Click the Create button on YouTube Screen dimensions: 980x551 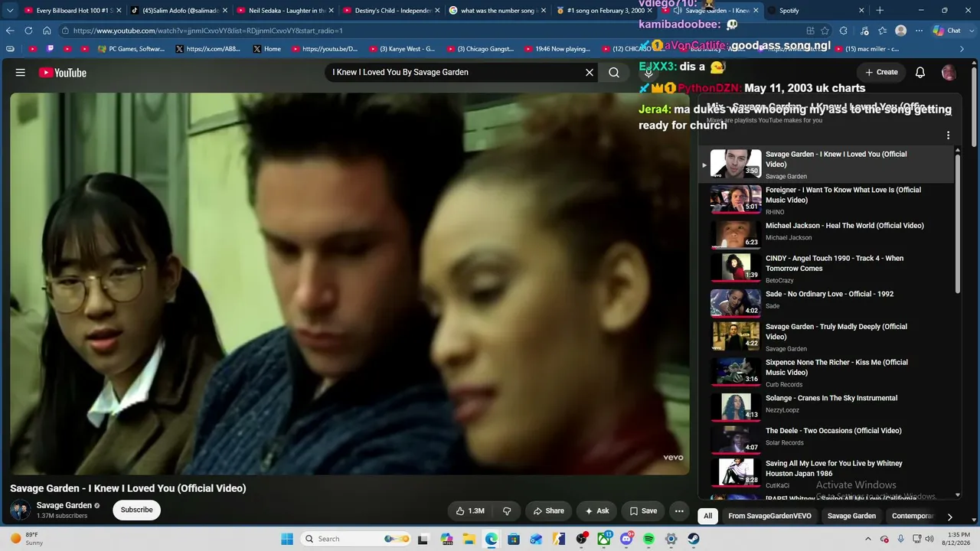tap(881, 72)
